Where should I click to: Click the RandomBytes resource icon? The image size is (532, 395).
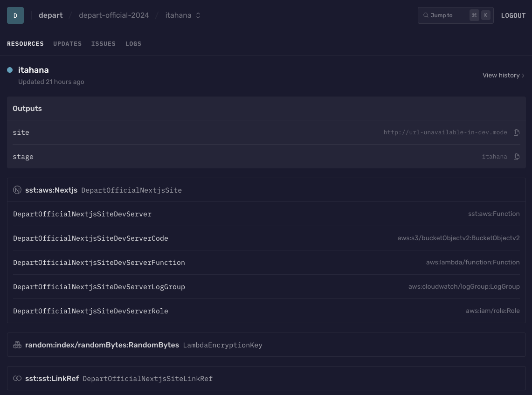pyautogui.click(x=17, y=345)
